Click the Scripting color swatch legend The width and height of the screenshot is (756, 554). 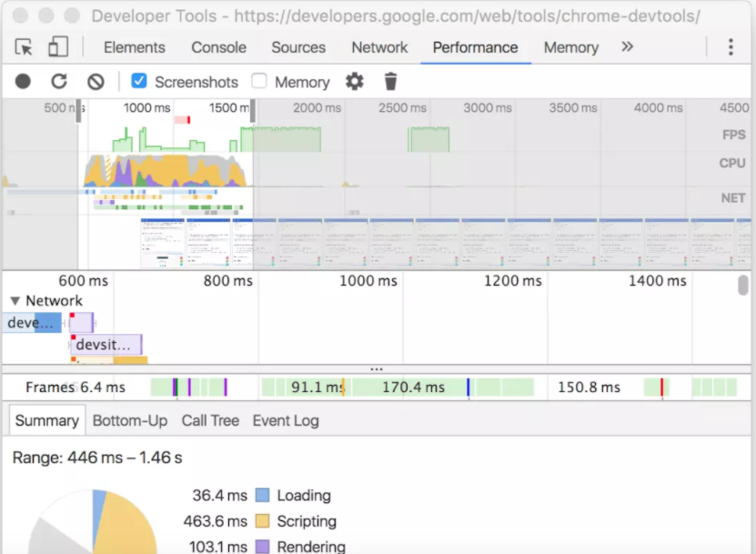click(262, 521)
